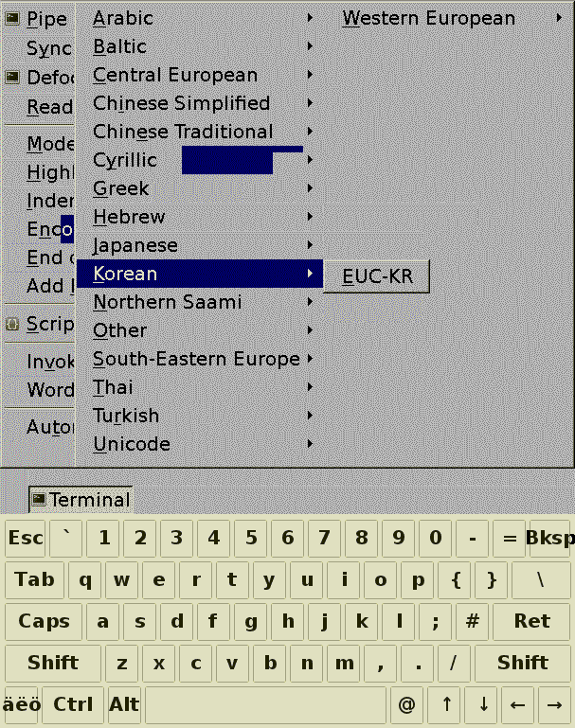Open the Japanese encoding submenu
This screenshot has height=728, width=575.
point(200,245)
